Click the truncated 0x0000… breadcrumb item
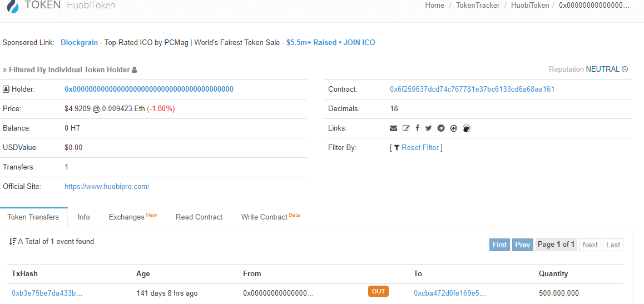The image size is (644, 304). (594, 6)
